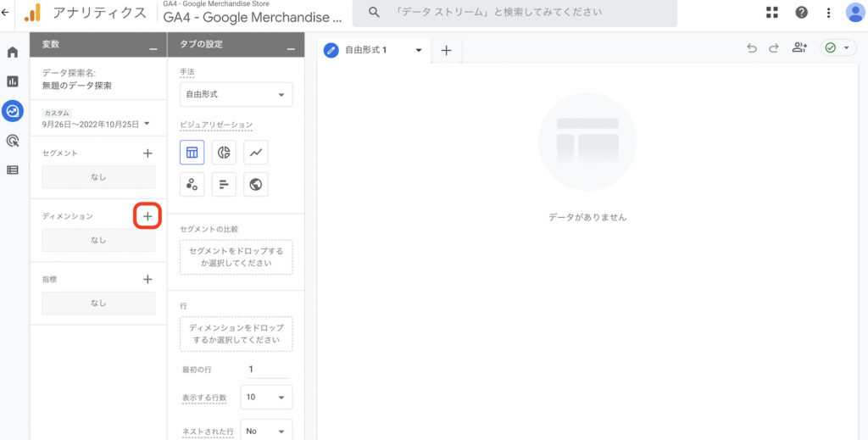Click the share exploration icon
Viewport: 868px width, 440px height.
799,48
